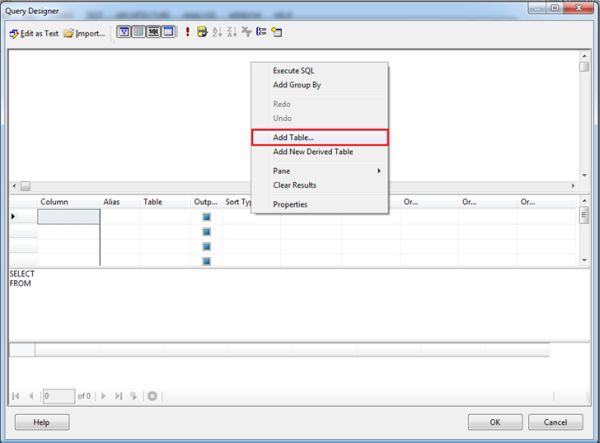Click the Use Group By icon

[x=261, y=32]
